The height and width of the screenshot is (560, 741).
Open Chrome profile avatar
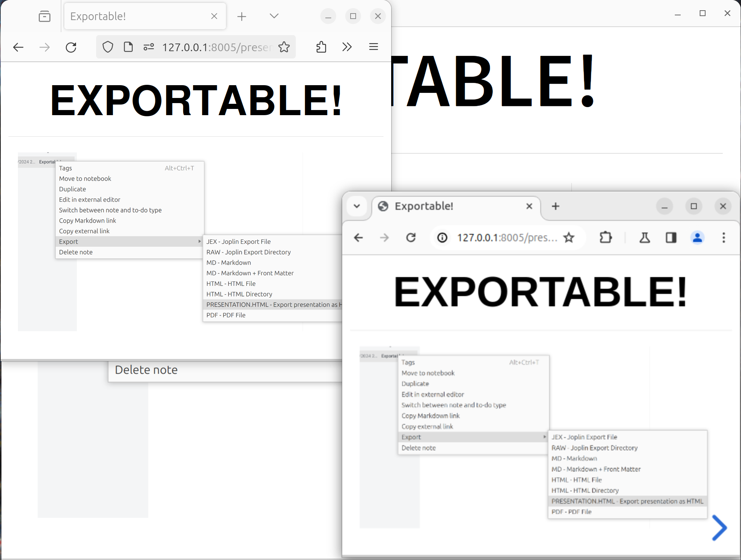tap(697, 238)
